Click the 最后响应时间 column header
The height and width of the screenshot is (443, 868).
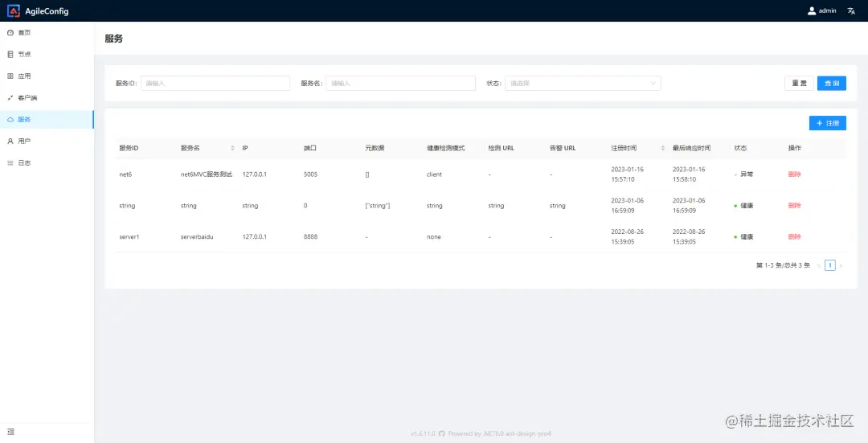coord(691,149)
